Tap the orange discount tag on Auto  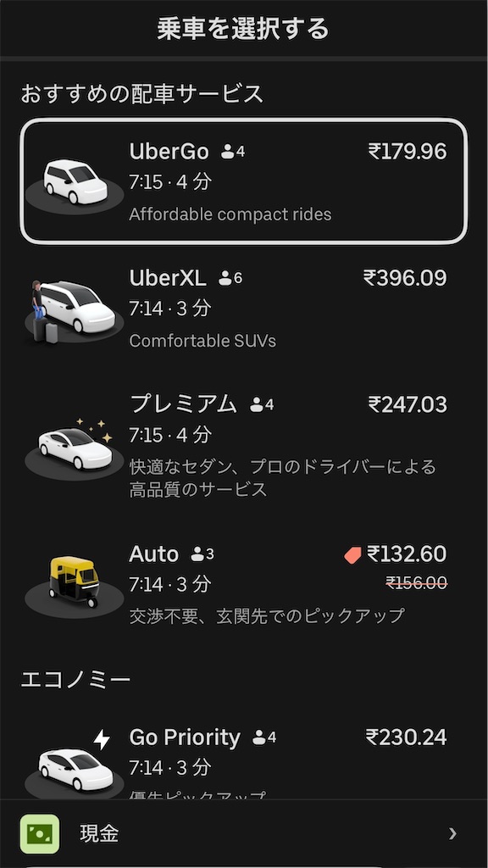[352, 554]
